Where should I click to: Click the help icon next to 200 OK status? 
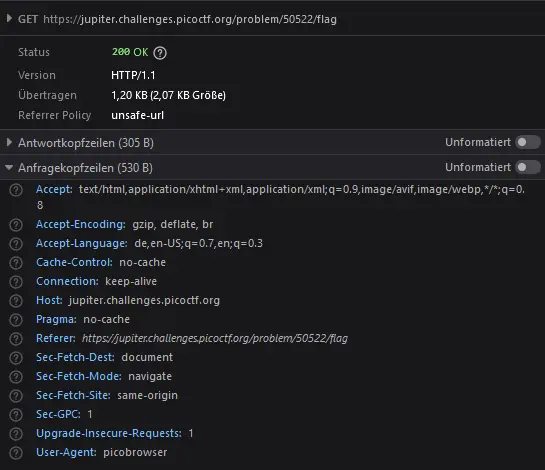coord(160,53)
